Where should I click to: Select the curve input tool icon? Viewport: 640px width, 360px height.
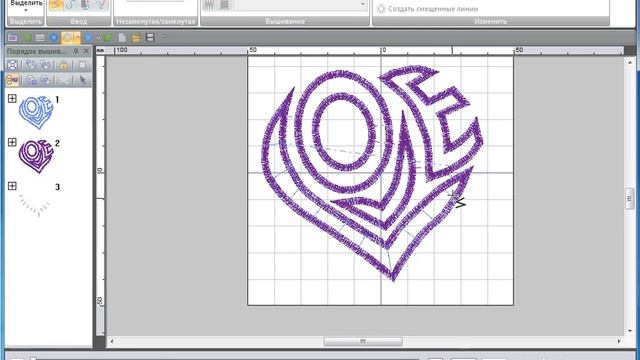click(71, 5)
